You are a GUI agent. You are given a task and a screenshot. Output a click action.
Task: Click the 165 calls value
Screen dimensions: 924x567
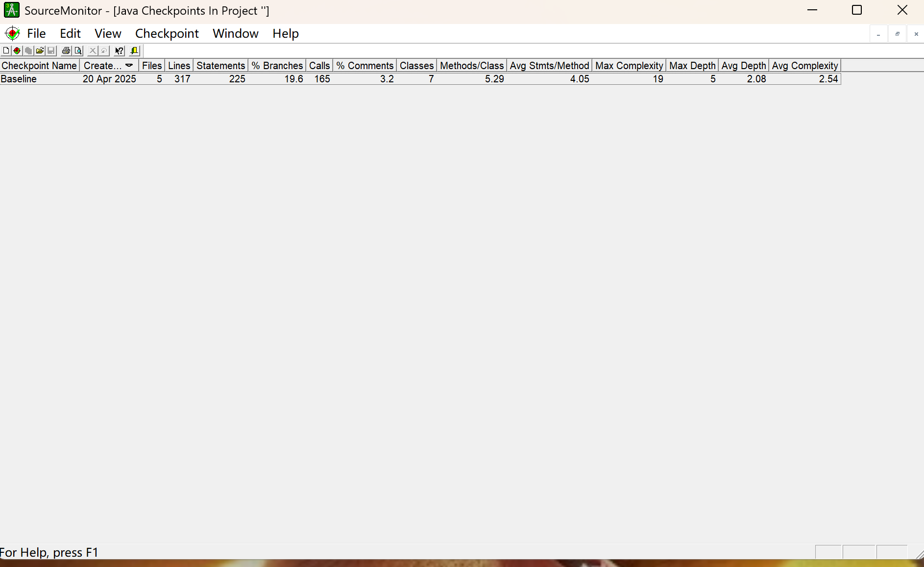coord(322,79)
